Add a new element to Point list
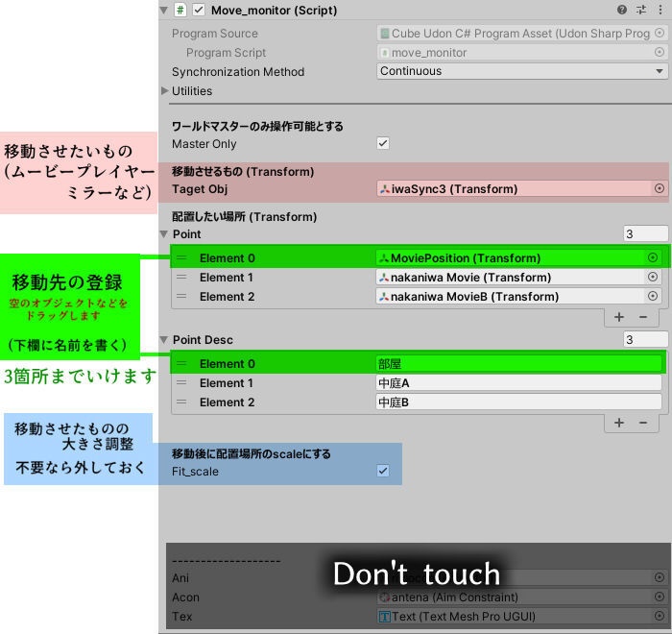 pyautogui.click(x=619, y=317)
